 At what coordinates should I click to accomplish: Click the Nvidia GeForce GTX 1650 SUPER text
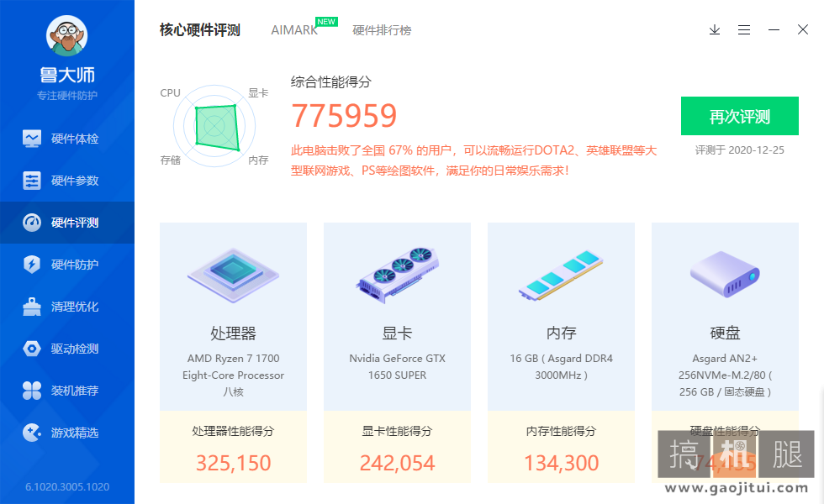[397, 366]
